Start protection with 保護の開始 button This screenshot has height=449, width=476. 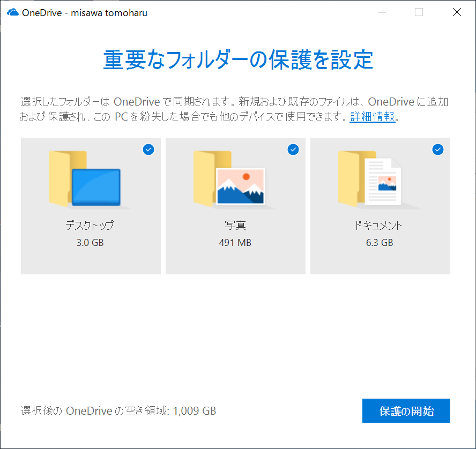tap(406, 411)
